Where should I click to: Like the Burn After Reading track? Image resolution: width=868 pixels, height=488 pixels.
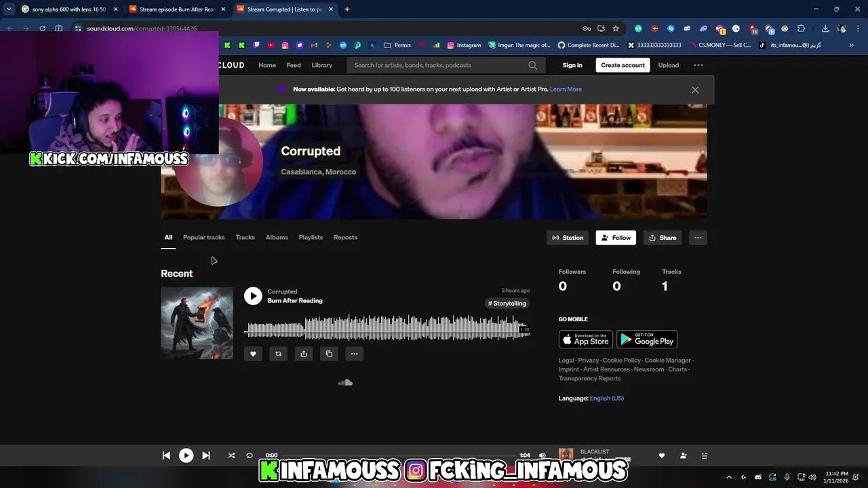click(253, 354)
